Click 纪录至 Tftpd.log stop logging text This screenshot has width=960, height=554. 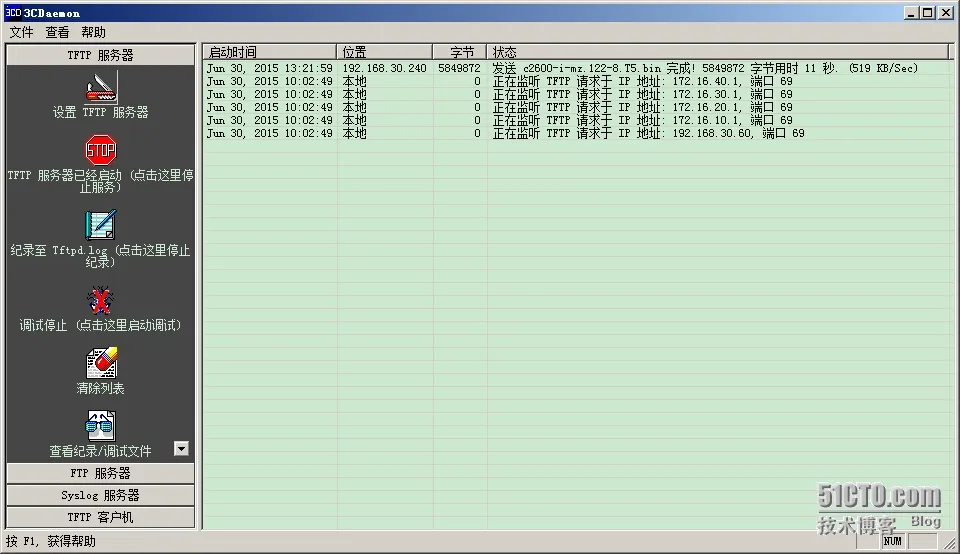click(x=100, y=256)
